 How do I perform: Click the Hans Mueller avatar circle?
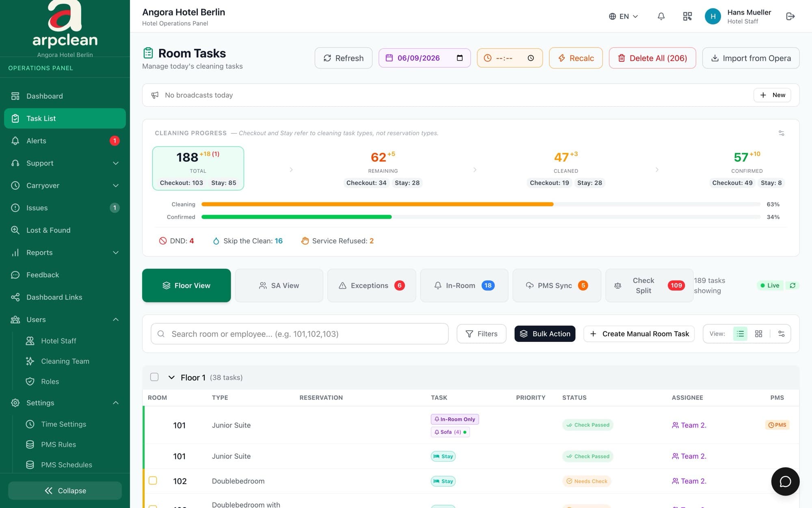[713, 16]
